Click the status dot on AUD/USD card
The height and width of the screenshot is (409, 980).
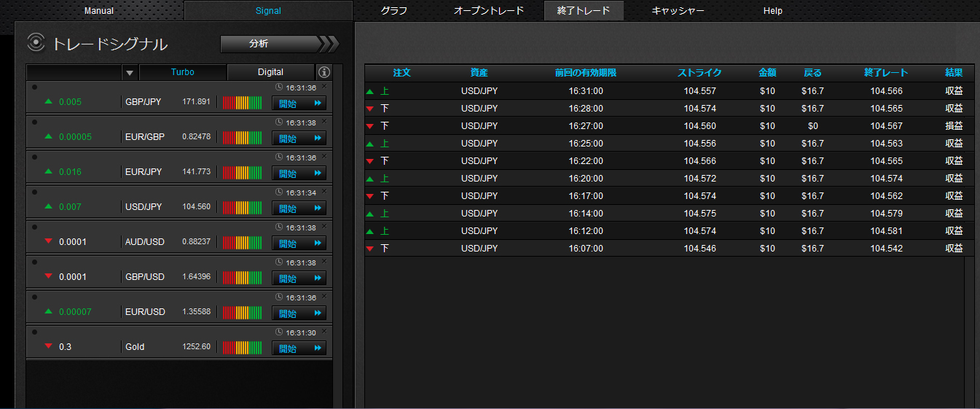click(x=34, y=227)
